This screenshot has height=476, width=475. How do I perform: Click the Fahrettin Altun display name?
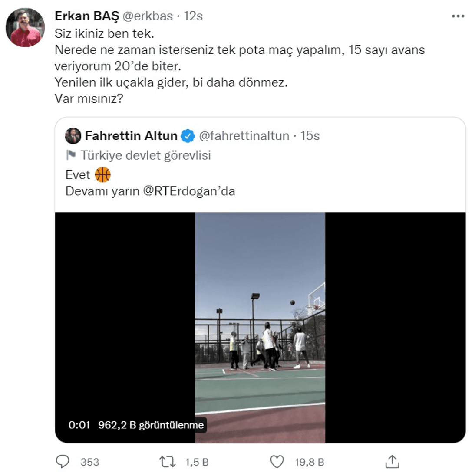pyautogui.click(x=131, y=136)
